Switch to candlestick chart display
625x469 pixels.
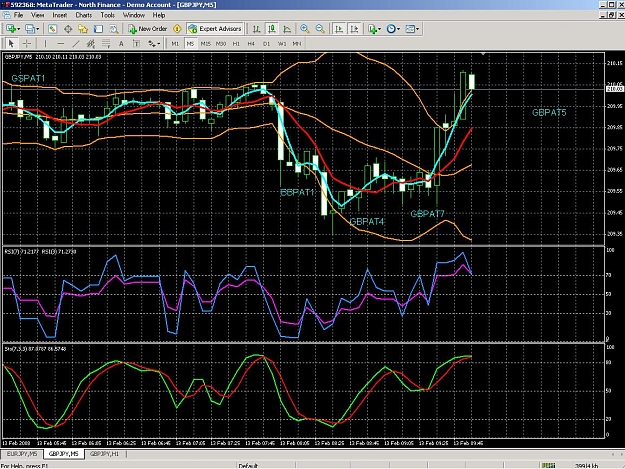point(272,29)
